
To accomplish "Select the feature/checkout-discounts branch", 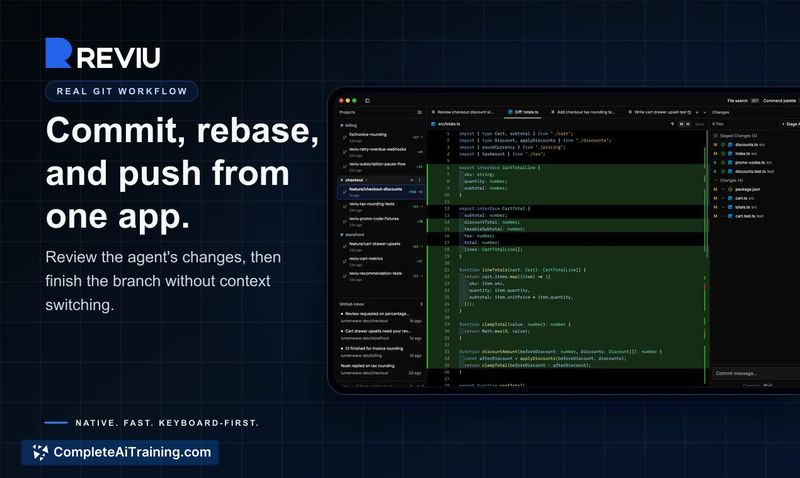I will (x=381, y=192).
